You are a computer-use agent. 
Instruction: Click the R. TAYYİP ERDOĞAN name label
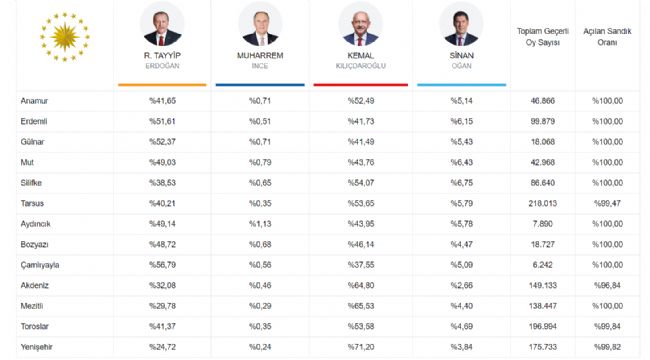[x=162, y=60]
